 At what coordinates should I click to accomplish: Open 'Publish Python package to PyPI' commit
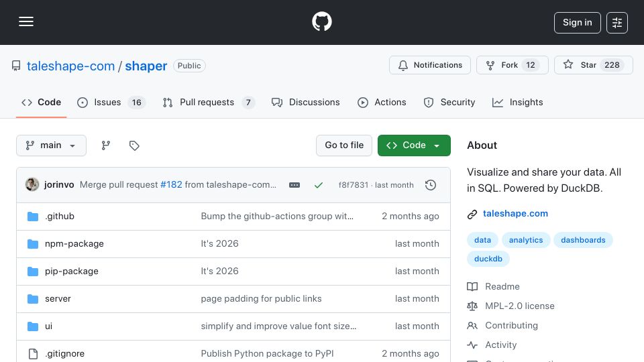(268, 354)
